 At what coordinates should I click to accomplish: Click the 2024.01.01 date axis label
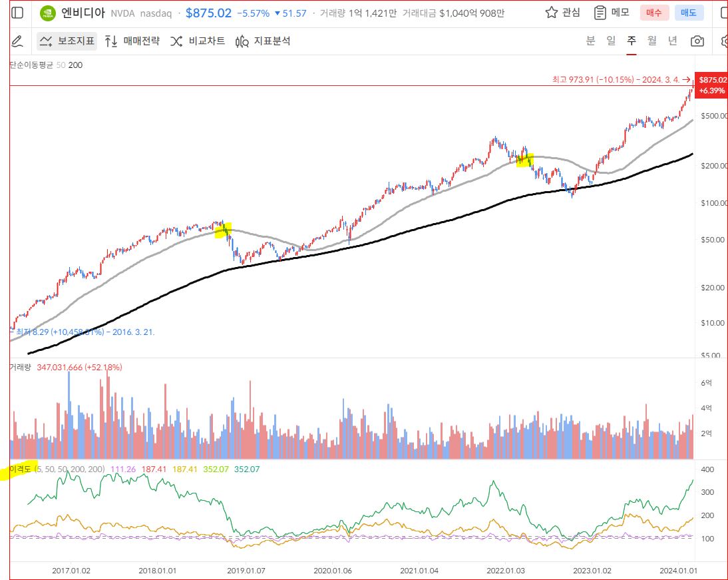point(678,570)
